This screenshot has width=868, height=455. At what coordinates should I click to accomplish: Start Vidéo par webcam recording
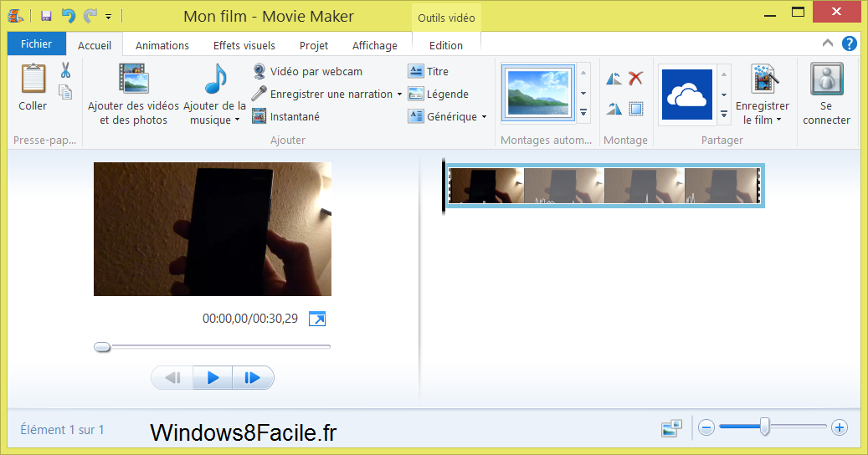tap(307, 71)
